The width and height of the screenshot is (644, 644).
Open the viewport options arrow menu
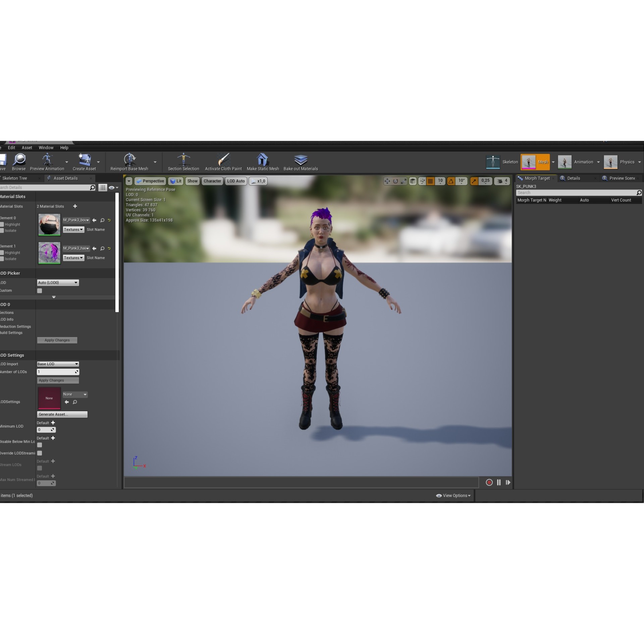click(x=129, y=181)
